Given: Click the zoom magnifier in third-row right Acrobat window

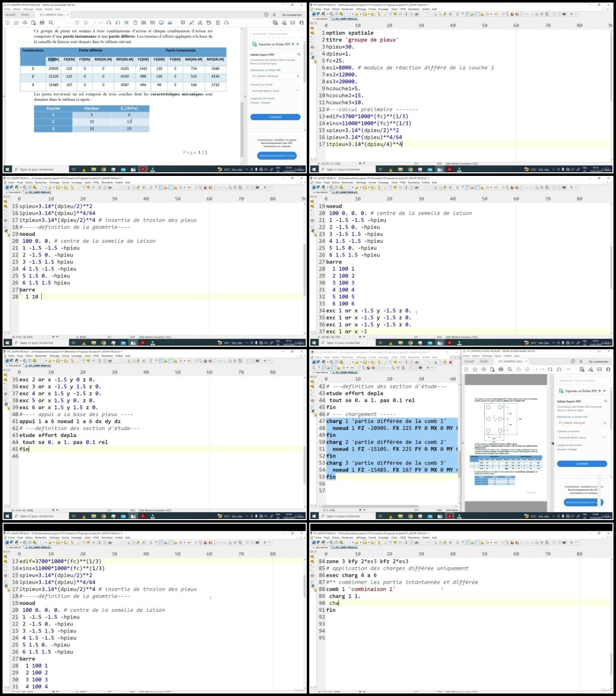Looking at the screenshot, I should pyautogui.click(x=510, y=370).
